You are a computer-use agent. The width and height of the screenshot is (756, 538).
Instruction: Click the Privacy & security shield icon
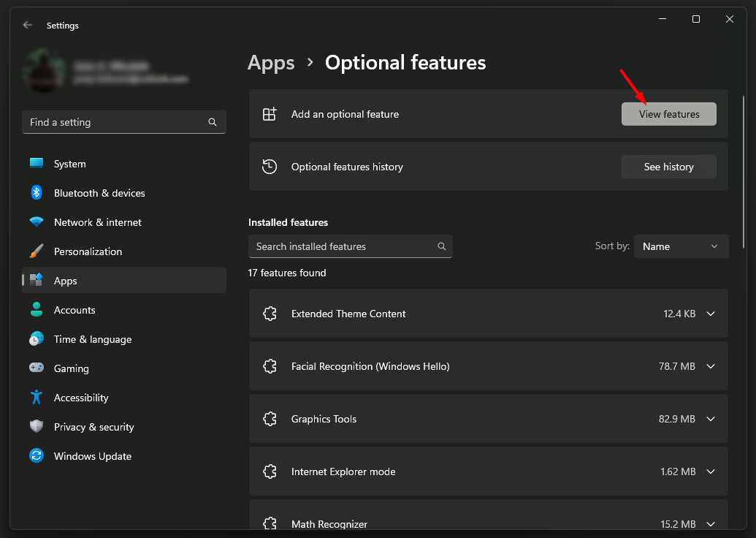click(37, 426)
